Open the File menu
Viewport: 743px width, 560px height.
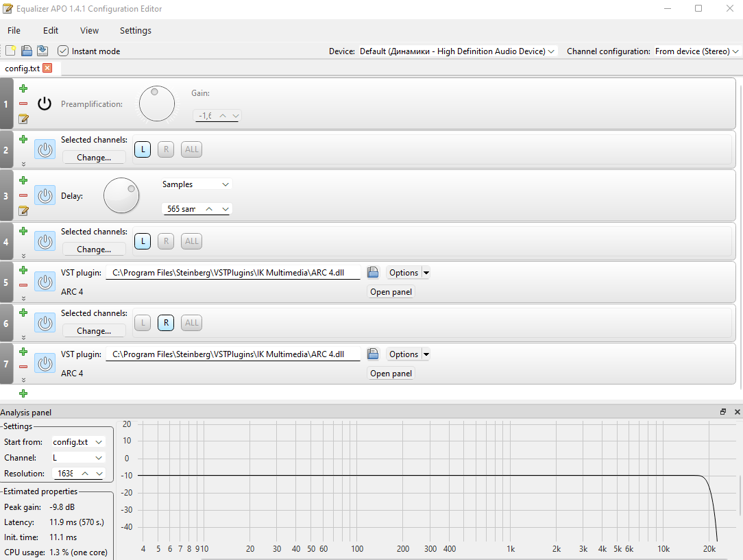click(14, 30)
